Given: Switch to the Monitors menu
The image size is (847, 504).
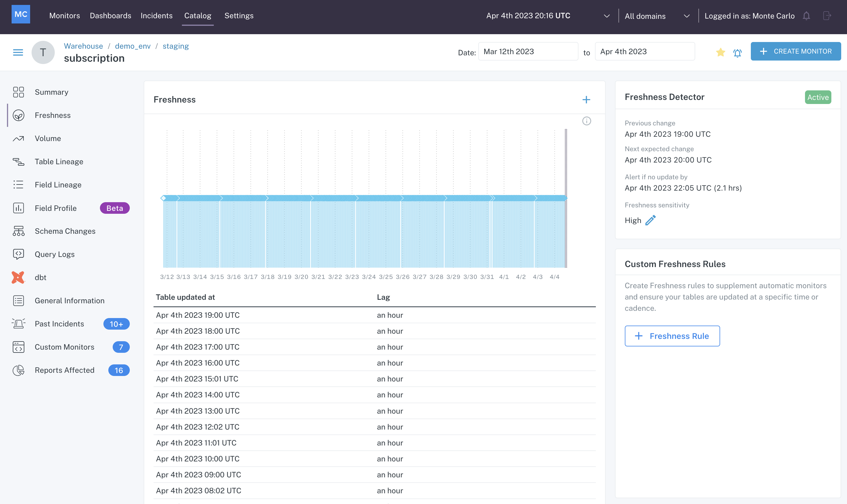Looking at the screenshot, I should (65, 16).
